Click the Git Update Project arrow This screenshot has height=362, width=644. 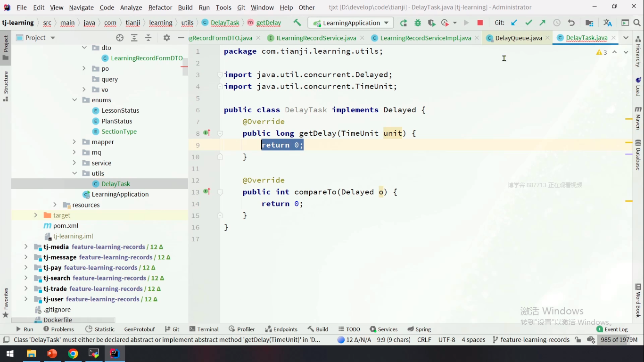click(514, 23)
